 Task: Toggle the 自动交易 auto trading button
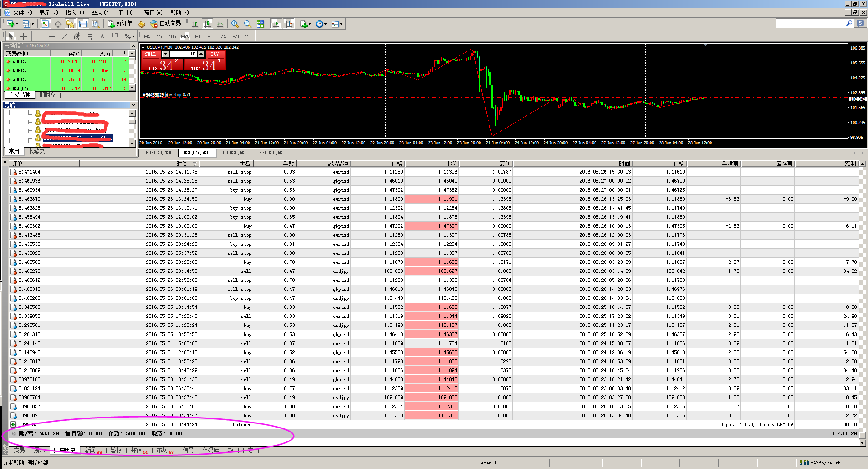point(166,23)
